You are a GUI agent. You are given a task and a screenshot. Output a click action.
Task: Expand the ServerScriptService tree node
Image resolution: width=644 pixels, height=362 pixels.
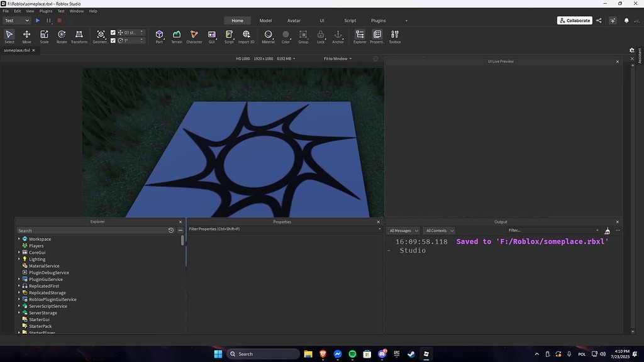tap(19, 306)
